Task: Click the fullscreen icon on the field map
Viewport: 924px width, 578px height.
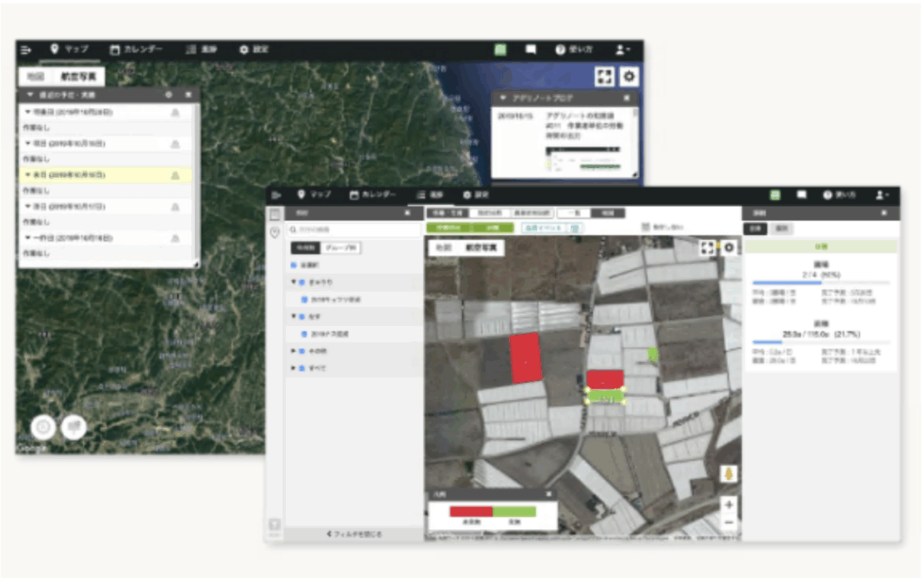Action: pyautogui.click(x=707, y=247)
